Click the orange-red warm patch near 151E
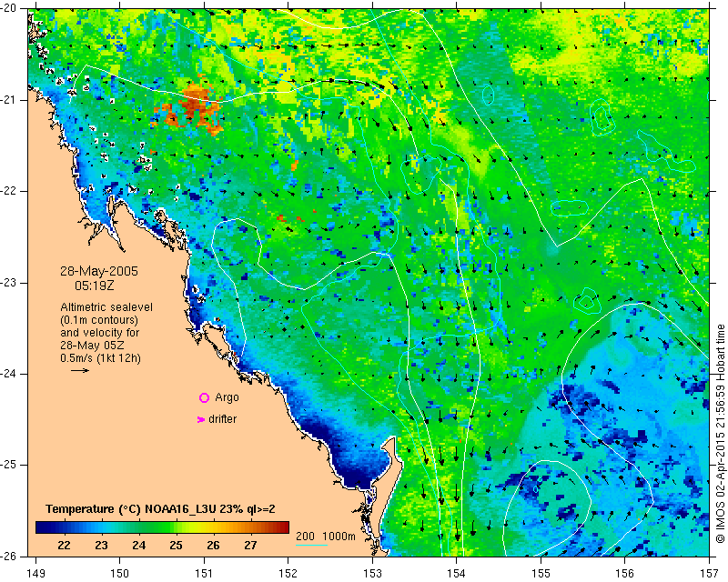 pyautogui.click(x=193, y=107)
